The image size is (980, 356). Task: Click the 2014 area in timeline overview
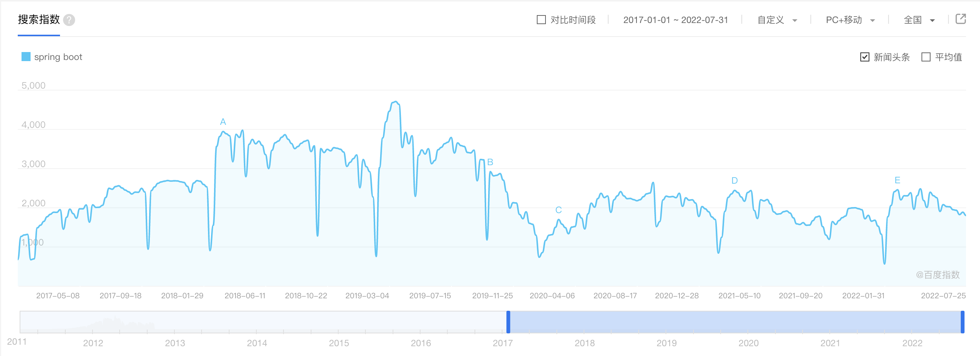click(257, 322)
